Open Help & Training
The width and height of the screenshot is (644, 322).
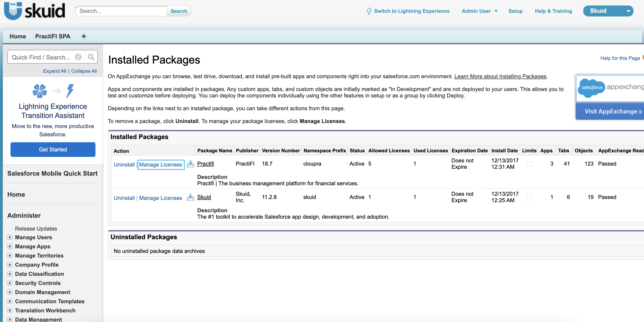(x=553, y=11)
